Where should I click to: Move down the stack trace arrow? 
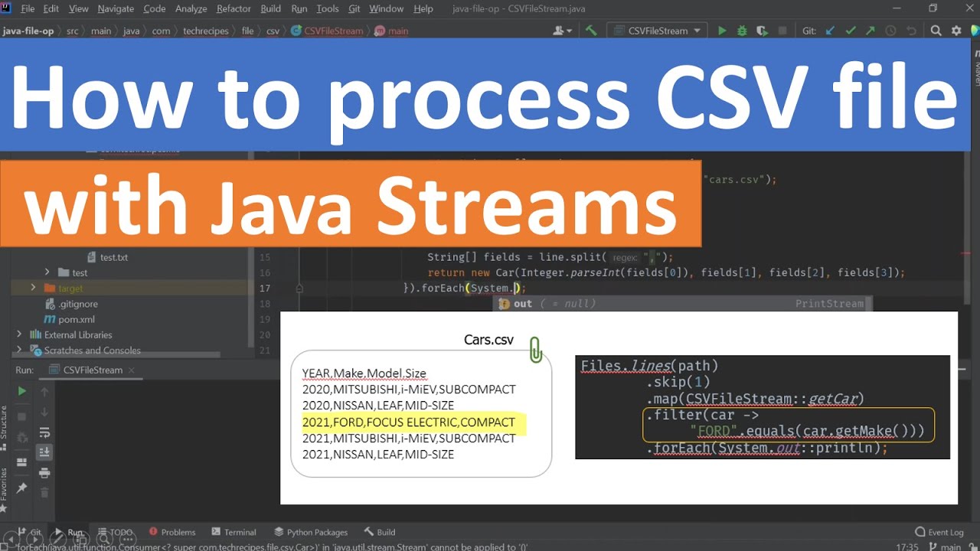tap(44, 412)
